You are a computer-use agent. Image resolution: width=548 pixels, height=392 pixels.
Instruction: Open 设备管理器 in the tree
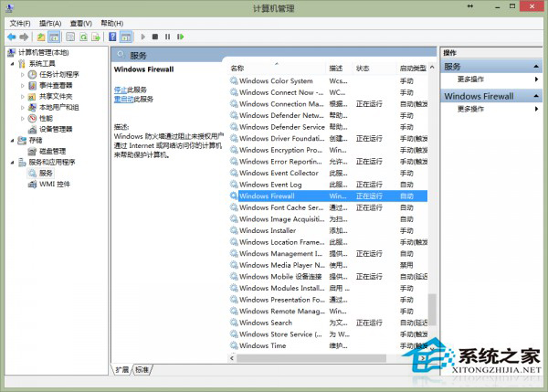click(x=56, y=130)
